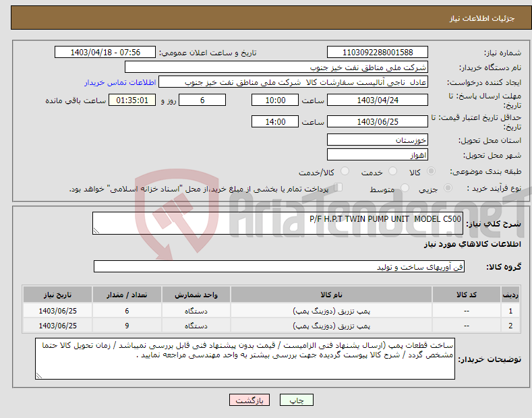Click the کد کالا column header
This screenshot has width=532, height=418.
click(x=467, y=295)
